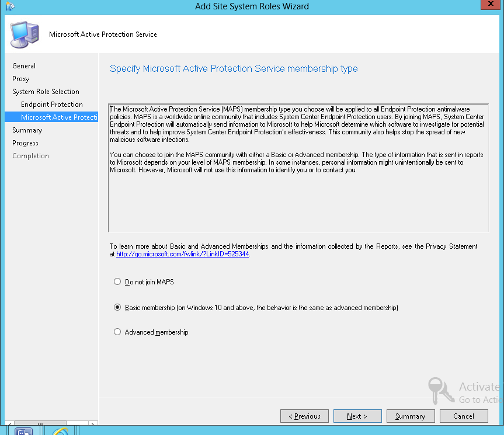Click Next to continue the wizard
This screenshot has height=435, width=504.
coord(357,416)
